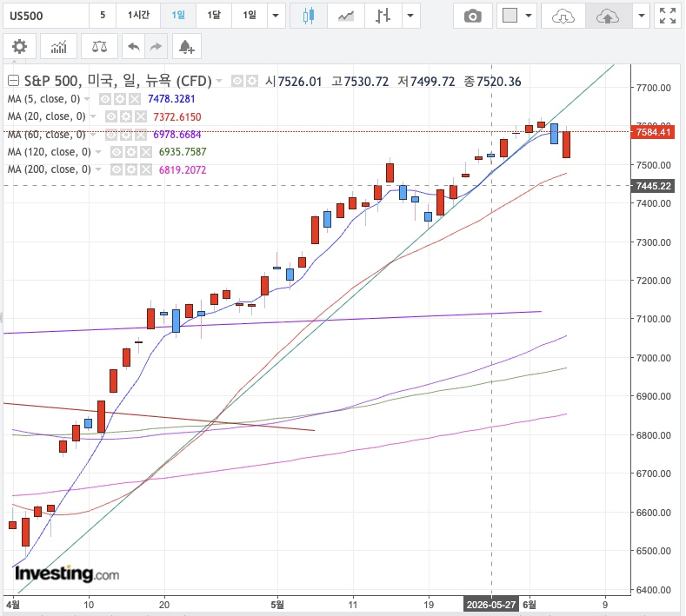Switch to 1달 interval
This screenshot has height=616, width=686.
coord(214,17)
